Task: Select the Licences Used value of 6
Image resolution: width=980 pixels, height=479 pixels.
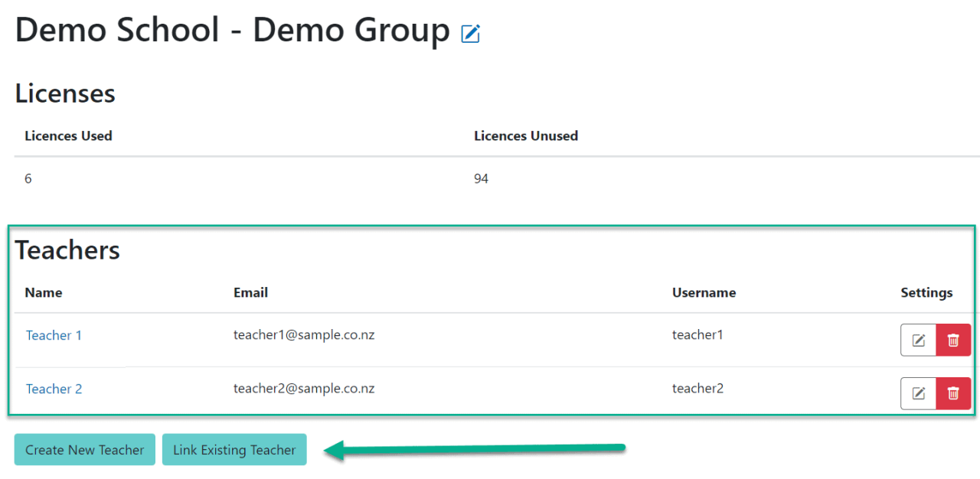Action: (x=28, y=178)
